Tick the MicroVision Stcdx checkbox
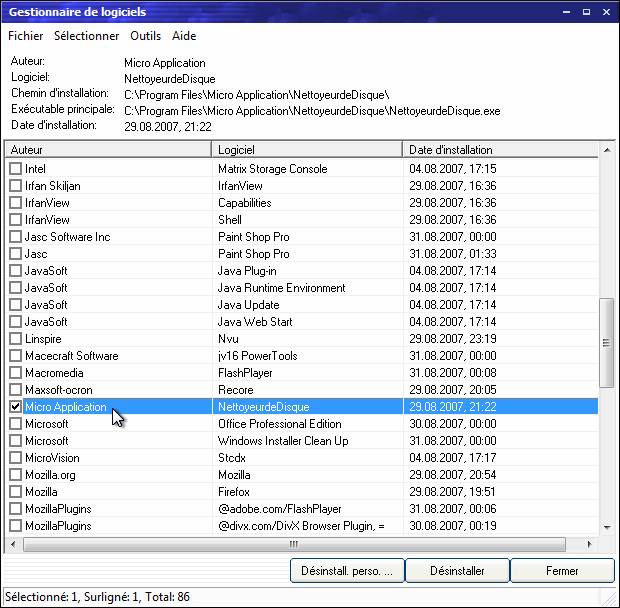The image size is (620, 608). [x=15, y=458]
